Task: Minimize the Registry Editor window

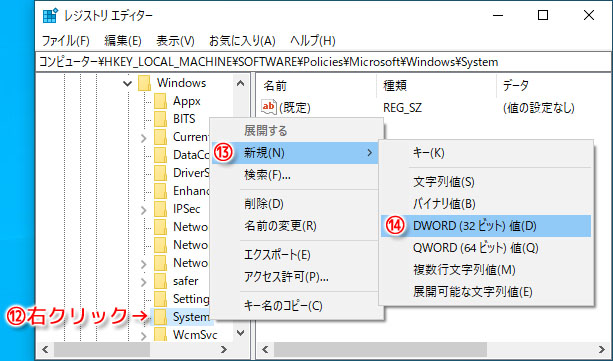Action: point(498,16)
